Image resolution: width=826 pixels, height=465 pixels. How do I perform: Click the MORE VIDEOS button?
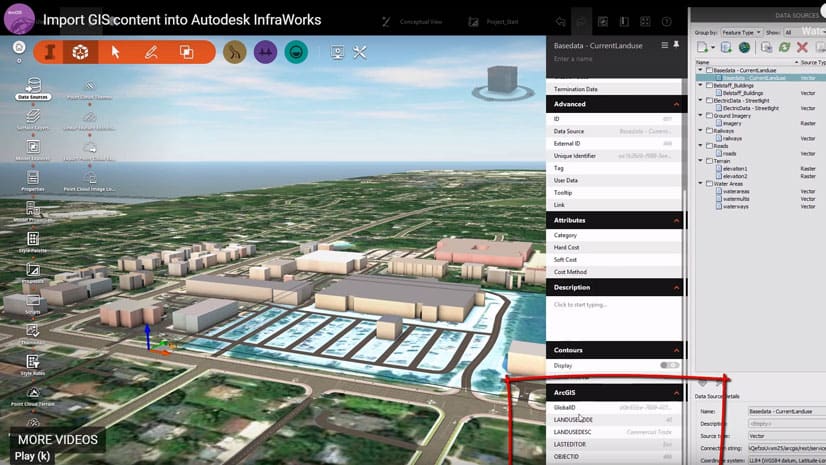click(x=58, y=440)
